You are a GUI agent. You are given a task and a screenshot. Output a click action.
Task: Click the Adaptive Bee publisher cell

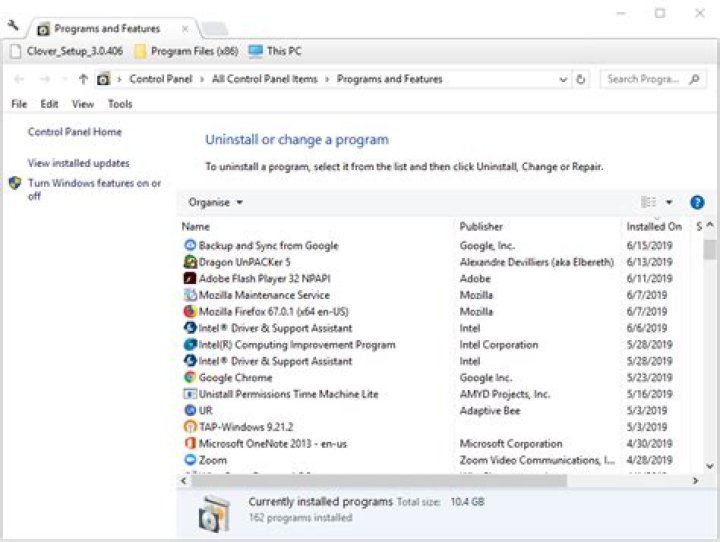tap(489, 411)
